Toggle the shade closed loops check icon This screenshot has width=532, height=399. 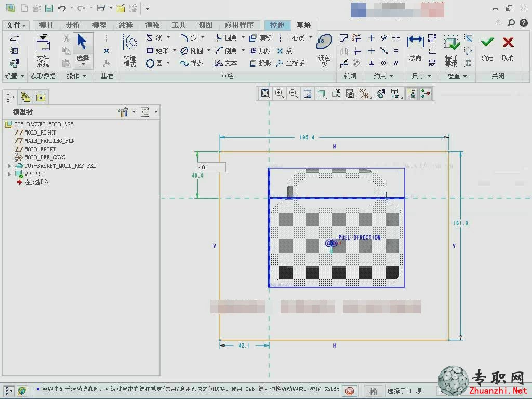coord(468,63)
